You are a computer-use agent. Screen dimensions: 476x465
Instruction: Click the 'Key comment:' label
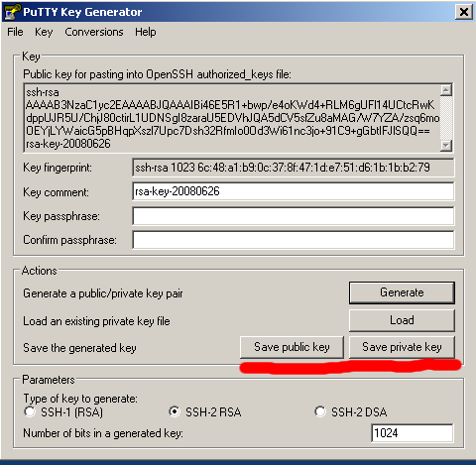pyautogui.click(x=56, y=192)
